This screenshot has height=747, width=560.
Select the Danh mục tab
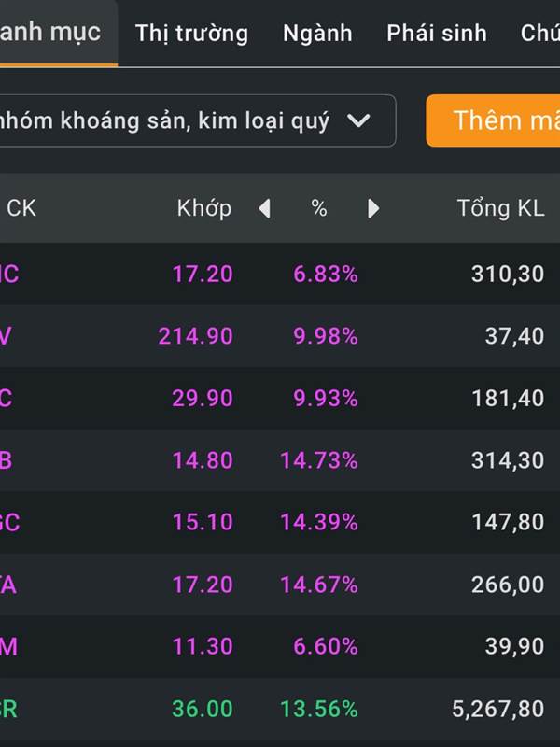coord(51,33)
